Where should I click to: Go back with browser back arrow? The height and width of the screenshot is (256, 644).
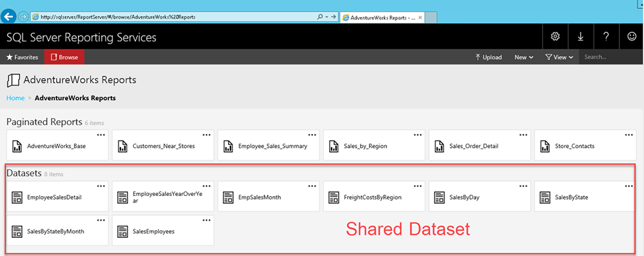coord(9,17)
